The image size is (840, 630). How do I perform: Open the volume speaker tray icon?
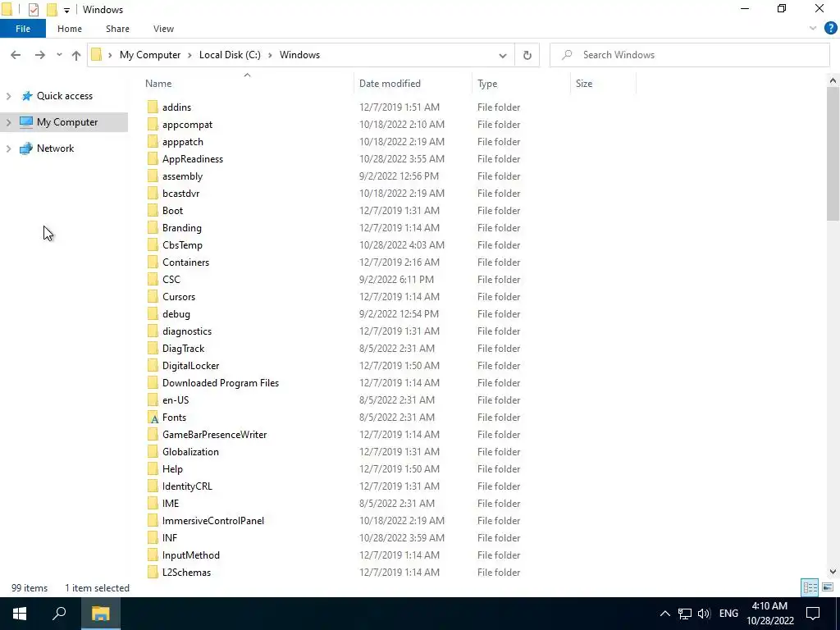tap(703, 614)
